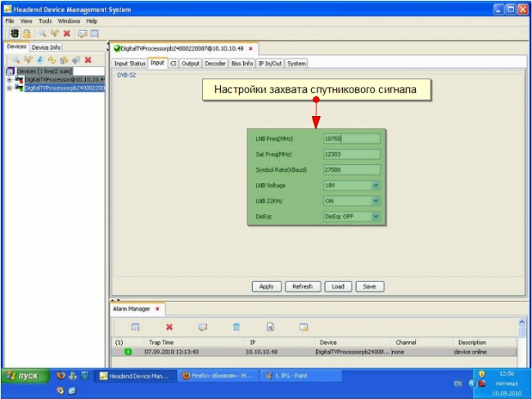Screen dimensions: 532x399
Task: Open the LNB Voltage dropdown
Action: (376, 186)
